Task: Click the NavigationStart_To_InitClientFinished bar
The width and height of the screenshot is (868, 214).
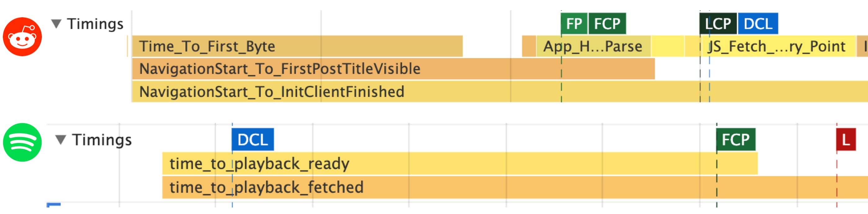Action: (x=472, y=91)
